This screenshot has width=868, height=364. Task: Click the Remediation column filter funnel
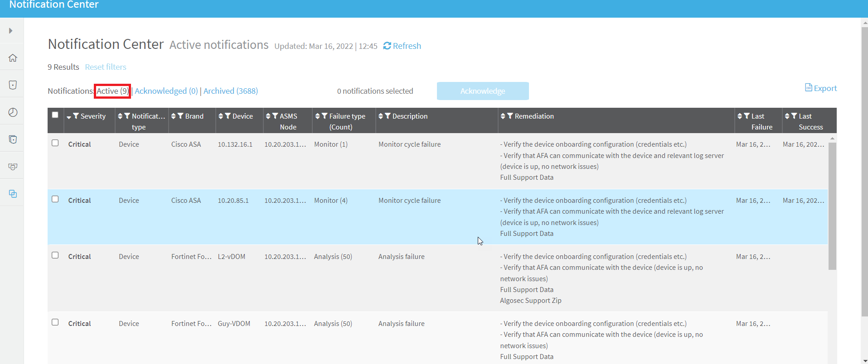point(510,116)
